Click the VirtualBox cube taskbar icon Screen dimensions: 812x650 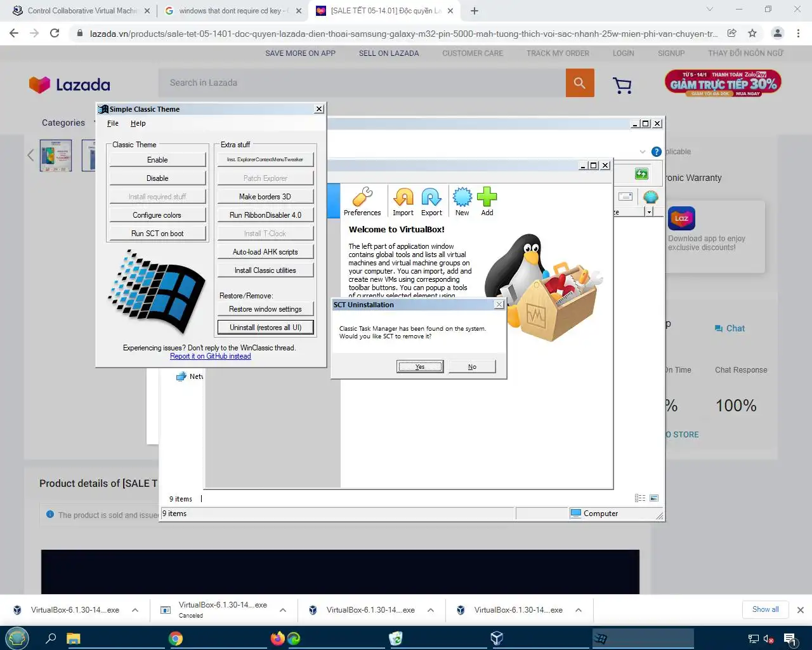tap(497, 638)
